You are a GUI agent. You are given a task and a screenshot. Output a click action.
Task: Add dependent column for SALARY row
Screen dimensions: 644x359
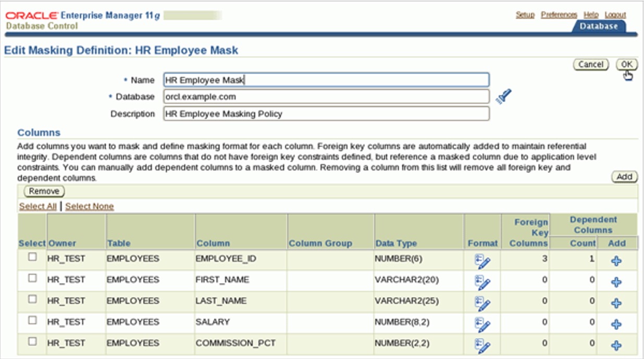(616, 324)
